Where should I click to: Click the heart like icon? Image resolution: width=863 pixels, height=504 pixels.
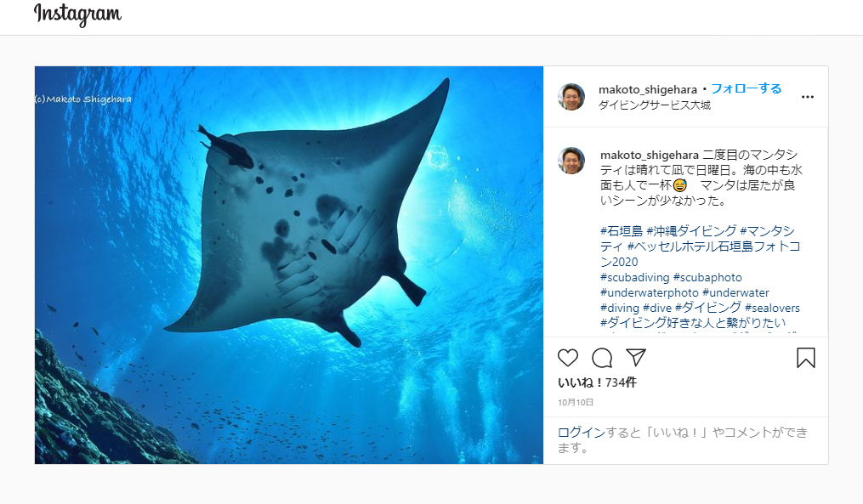point(567,358)
